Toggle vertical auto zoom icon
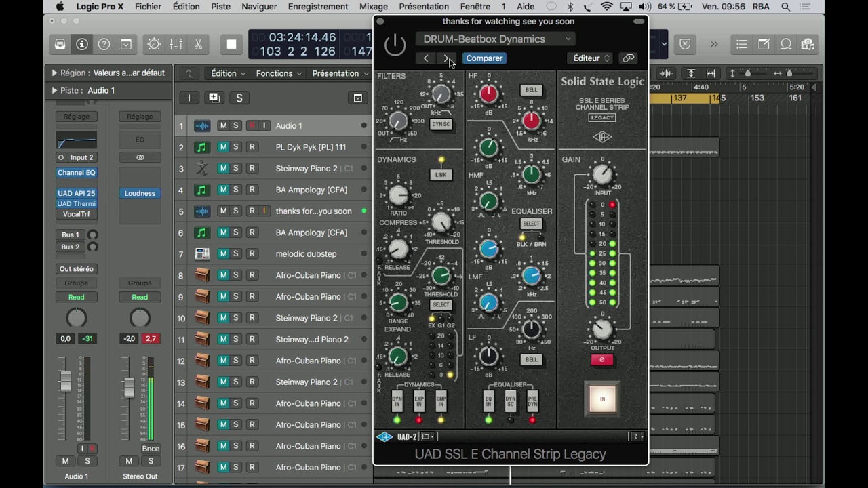 pos(691,73)
